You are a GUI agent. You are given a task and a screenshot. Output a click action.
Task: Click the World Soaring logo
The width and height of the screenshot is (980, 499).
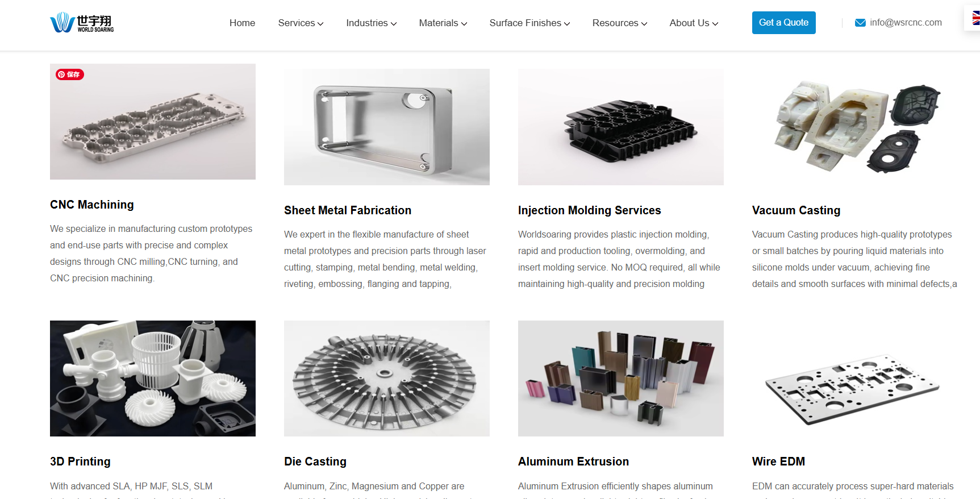pos(82,23)
